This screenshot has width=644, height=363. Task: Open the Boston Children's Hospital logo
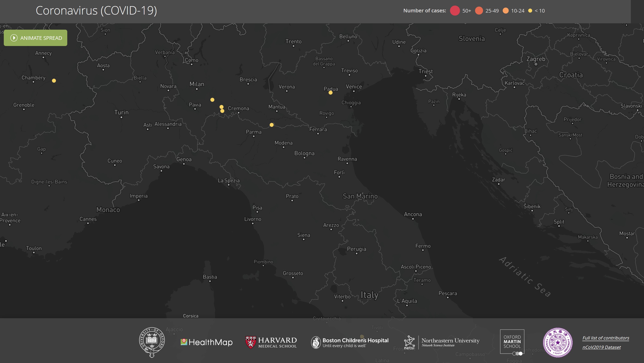(350, 342)
